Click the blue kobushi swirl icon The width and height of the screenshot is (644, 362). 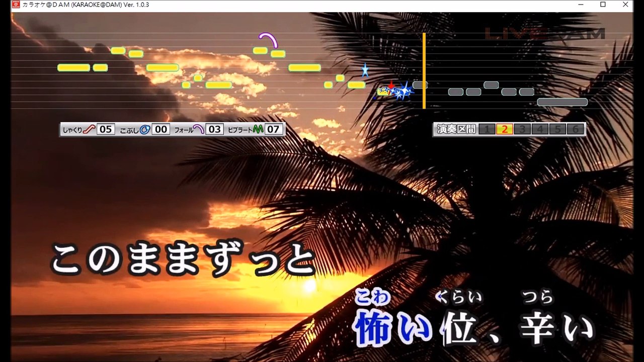coord(144,129)
